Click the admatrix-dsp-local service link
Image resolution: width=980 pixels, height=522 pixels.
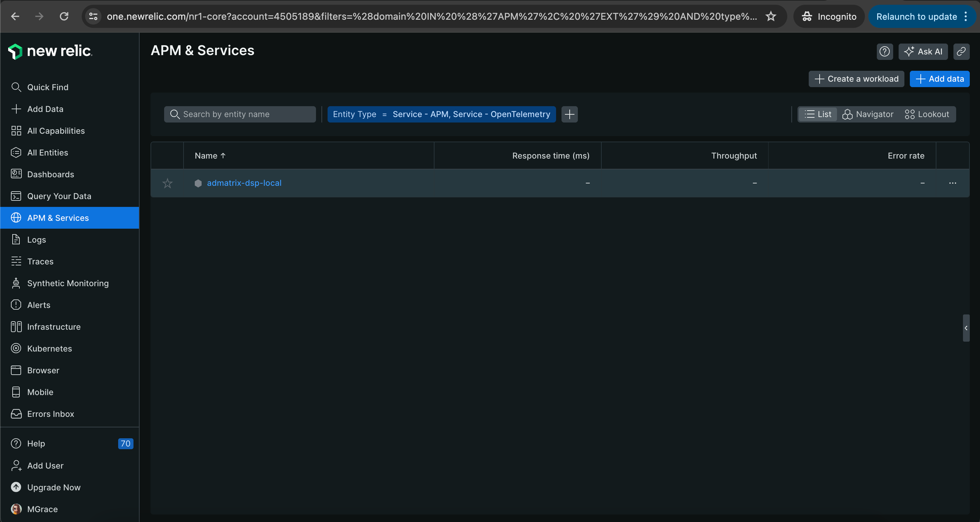coord(244,183)
